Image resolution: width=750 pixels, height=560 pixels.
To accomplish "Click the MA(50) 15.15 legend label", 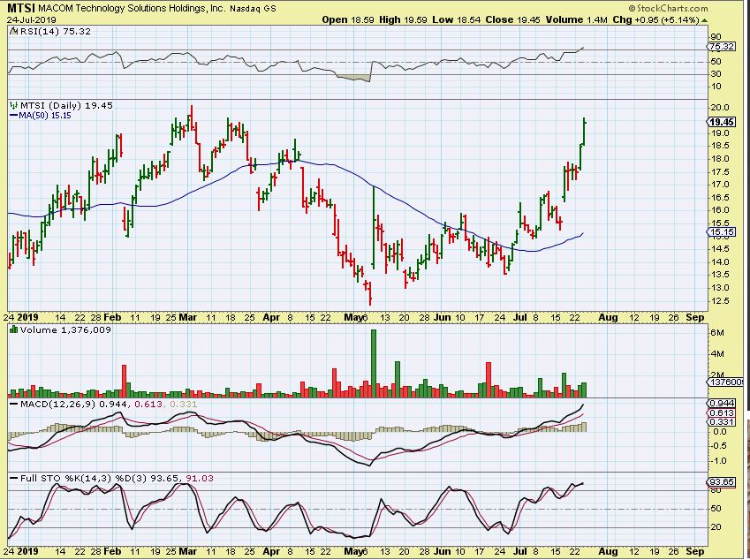I will pyautogui.click(x=45, y=115).
